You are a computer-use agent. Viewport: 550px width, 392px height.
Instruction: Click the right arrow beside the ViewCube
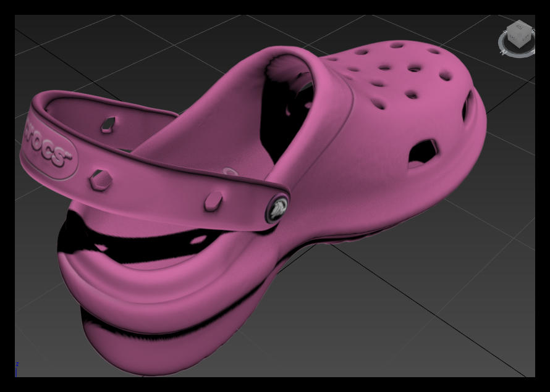tap(534, 31)
